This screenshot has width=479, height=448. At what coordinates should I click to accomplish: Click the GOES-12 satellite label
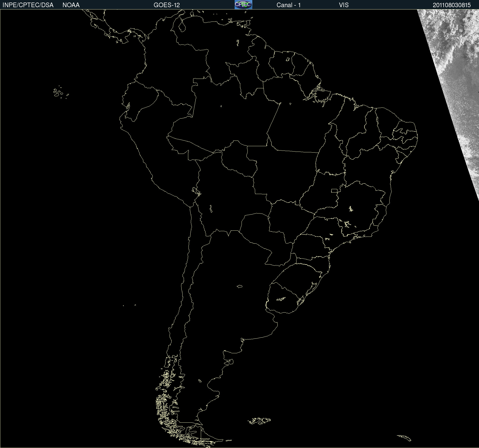click(167, 5)
